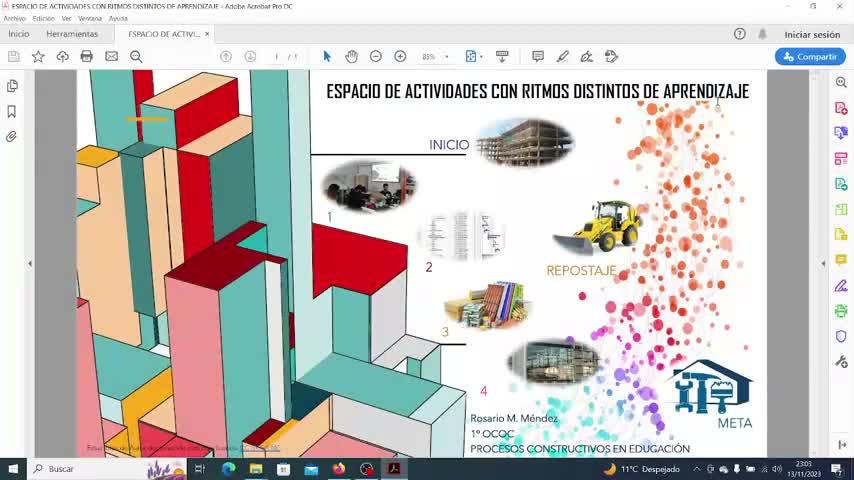Switch to the Herramientas tab
The image size is (854, 480).
click(x=72, y=34)
